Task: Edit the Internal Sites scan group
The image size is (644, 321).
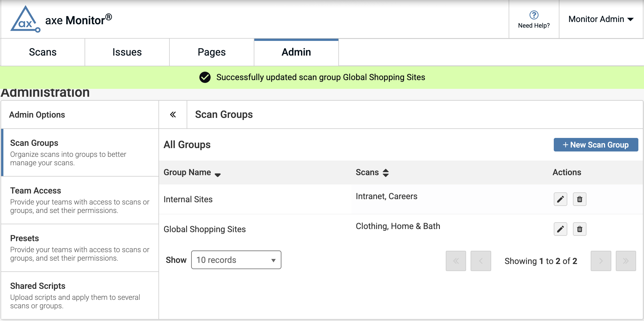Action: 560,199
